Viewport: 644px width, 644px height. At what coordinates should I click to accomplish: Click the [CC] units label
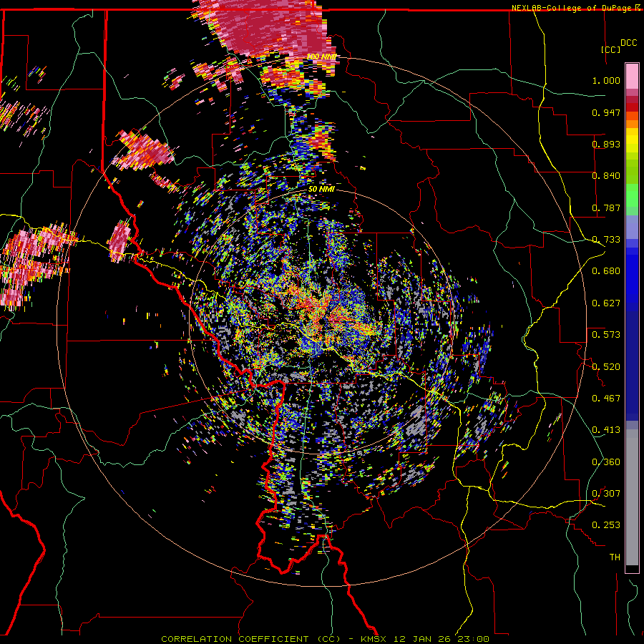611,49
